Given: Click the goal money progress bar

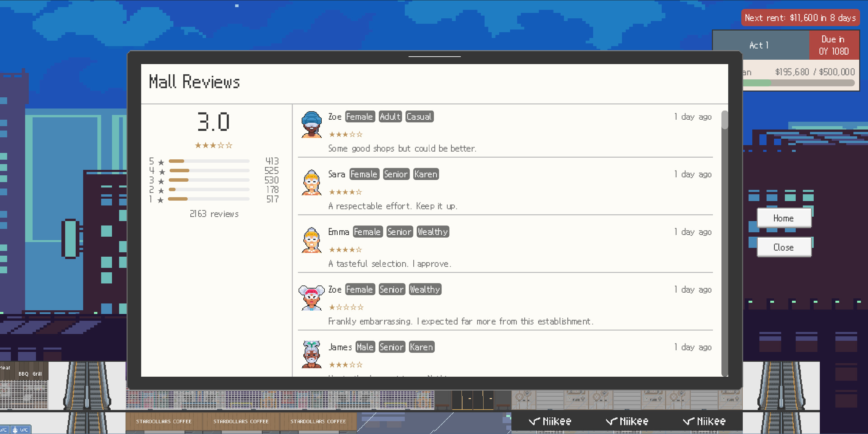Looking at the screenshot, I should click(x=799, y=83).
